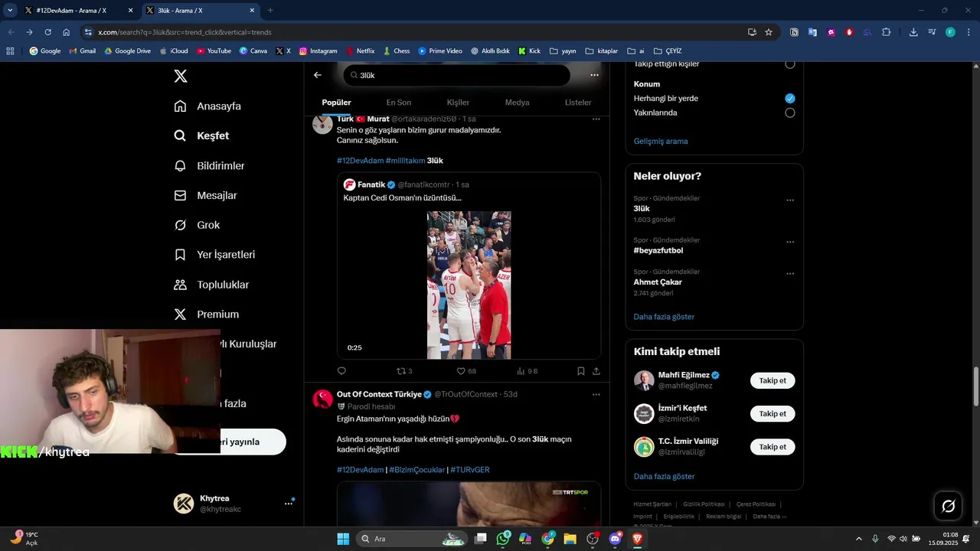Open Keşfet in the X sidebar
980x551 pixels.
point(201,135)
